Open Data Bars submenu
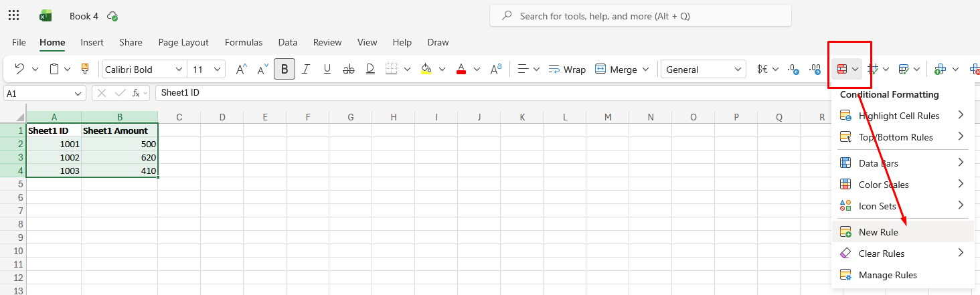 pos(902,163)
